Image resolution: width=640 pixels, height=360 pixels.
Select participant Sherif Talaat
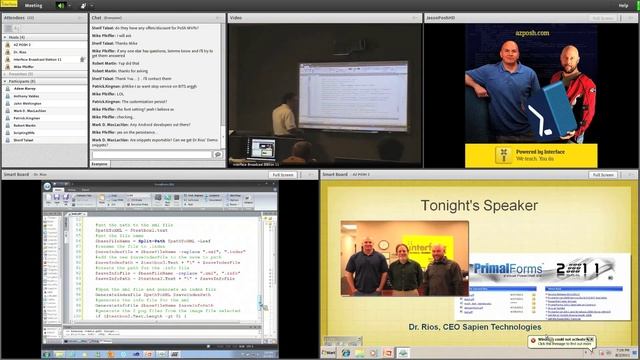pyautogui.click(x=44, y=140)
